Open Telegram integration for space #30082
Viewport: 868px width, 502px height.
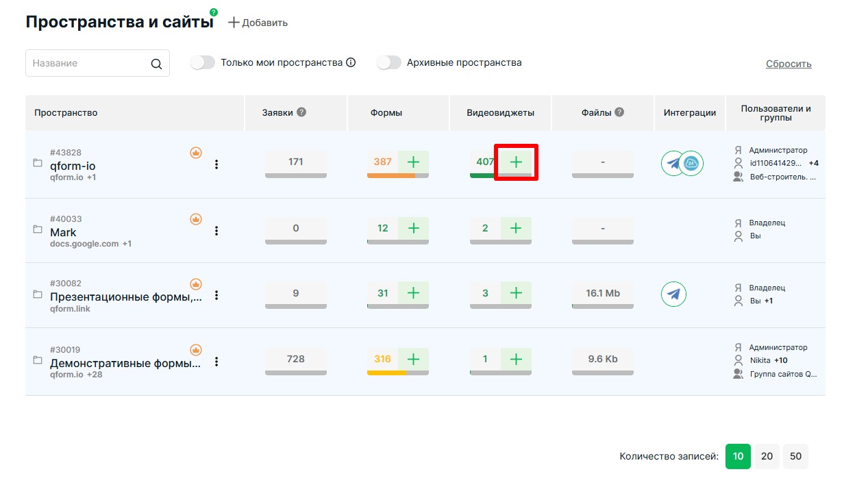[673, 294]
